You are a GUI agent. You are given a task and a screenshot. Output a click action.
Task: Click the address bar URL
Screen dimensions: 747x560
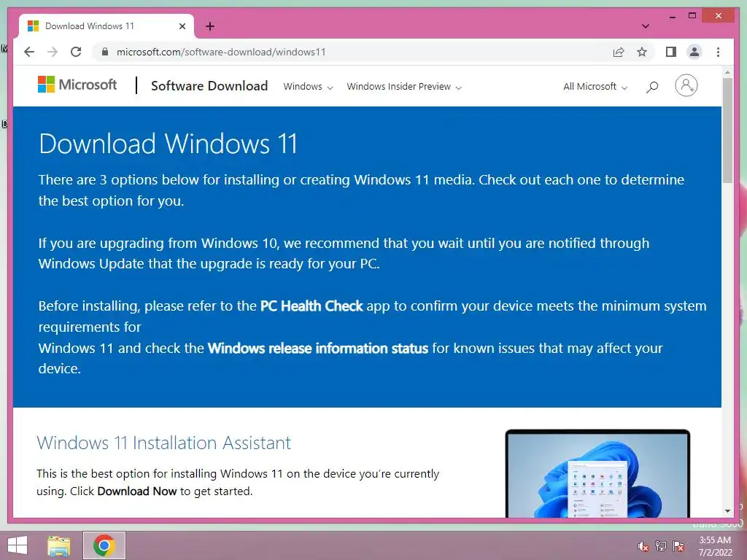[221, 52]
